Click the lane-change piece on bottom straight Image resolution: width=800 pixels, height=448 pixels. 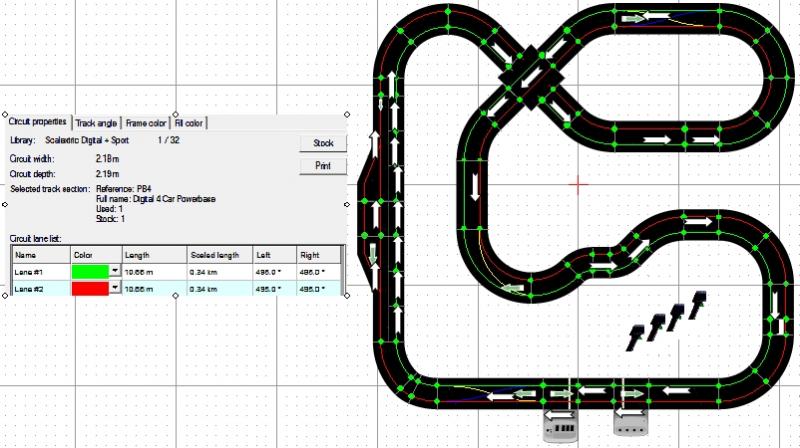coord(470,388)
